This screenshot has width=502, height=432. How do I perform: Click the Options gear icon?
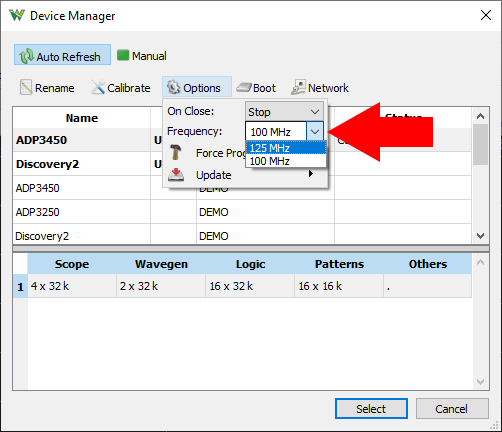174,88
